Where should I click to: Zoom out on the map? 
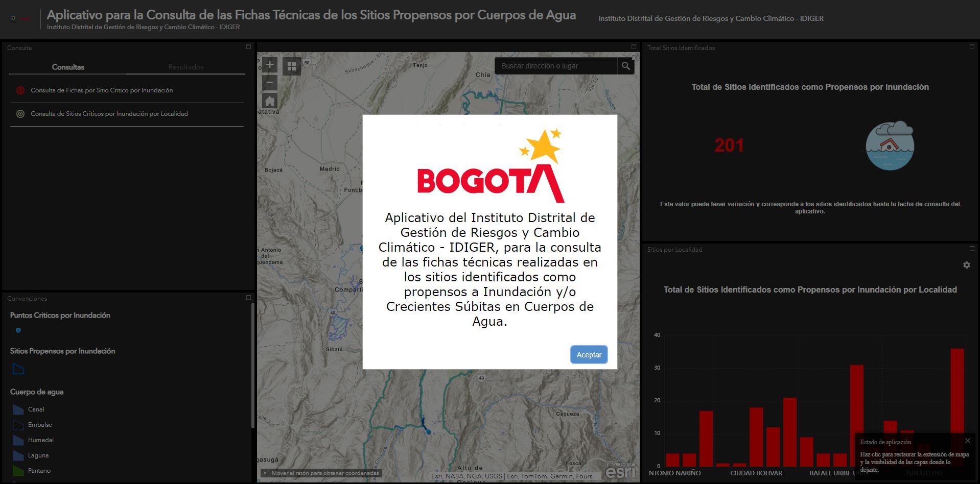point(270,83)
